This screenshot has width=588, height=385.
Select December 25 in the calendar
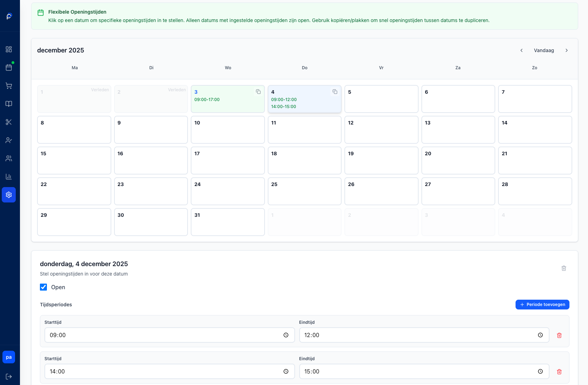(x=304, y=191)
